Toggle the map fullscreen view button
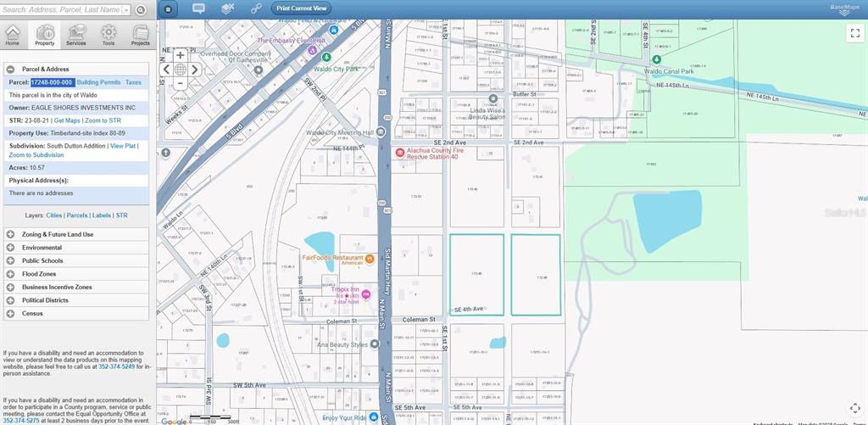Screen dimensions: 868x425 [854, 33]
